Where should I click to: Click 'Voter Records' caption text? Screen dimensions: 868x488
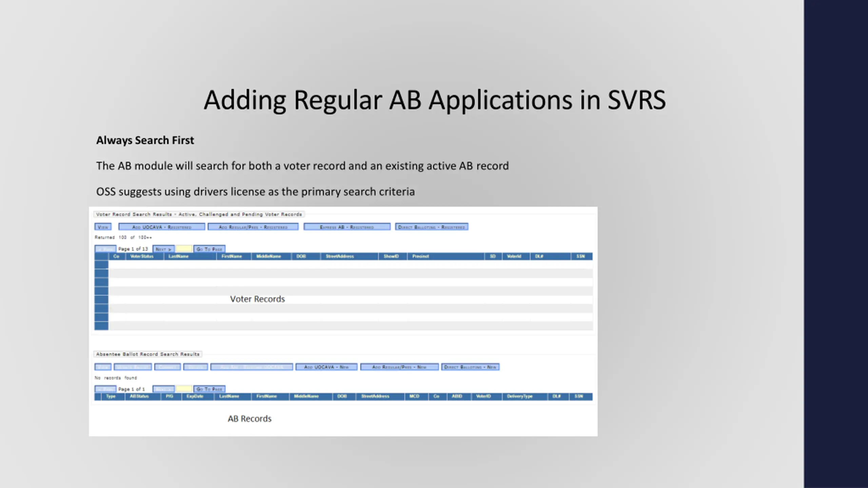click(x=257, y=299)
